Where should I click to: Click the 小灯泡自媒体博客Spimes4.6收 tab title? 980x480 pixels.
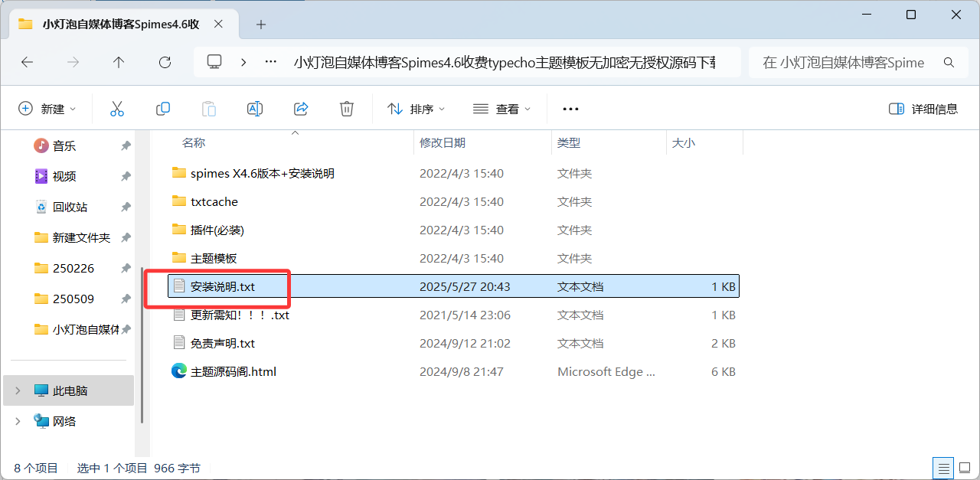click(x=121, y=24)
